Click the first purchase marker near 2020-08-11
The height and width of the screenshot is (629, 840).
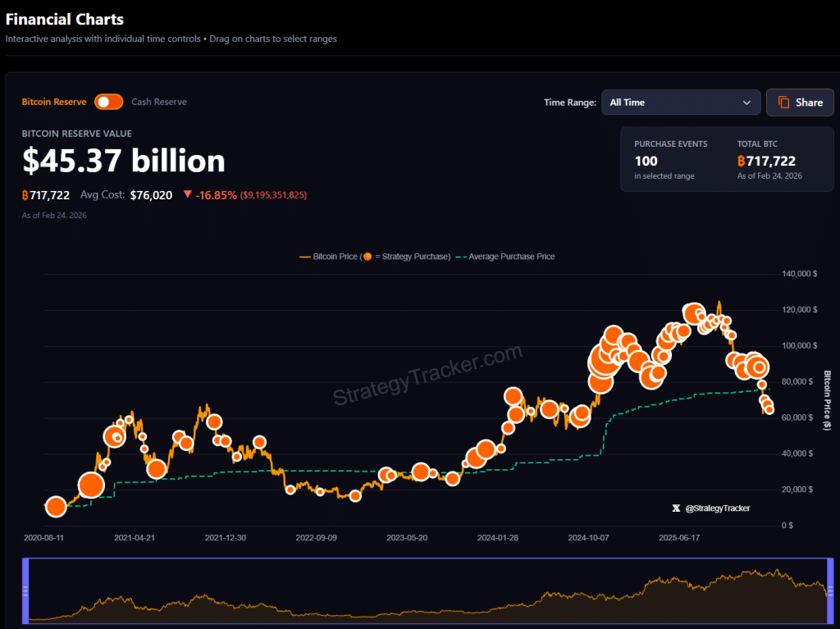(56, 507)
